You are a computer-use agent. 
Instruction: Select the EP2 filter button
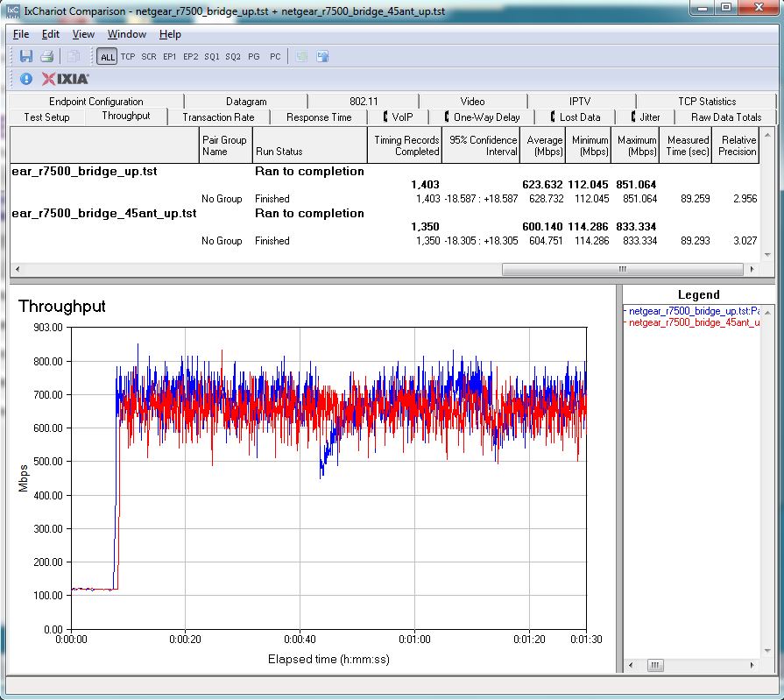pos(190,56)
